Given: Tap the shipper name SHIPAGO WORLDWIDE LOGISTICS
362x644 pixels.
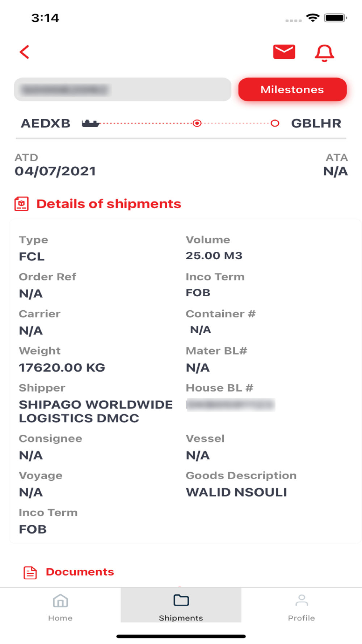Looking at the screenshot, I should click(96, 411).
